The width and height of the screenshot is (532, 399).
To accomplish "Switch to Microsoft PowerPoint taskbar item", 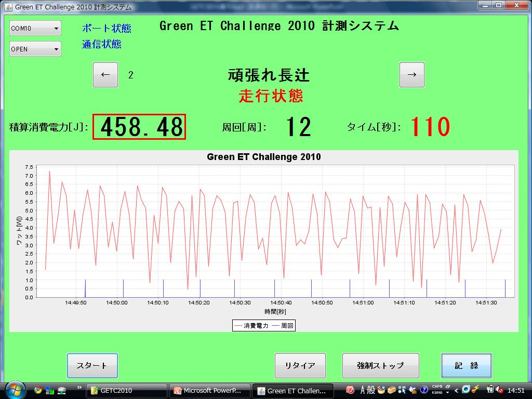I will (211, 391).
